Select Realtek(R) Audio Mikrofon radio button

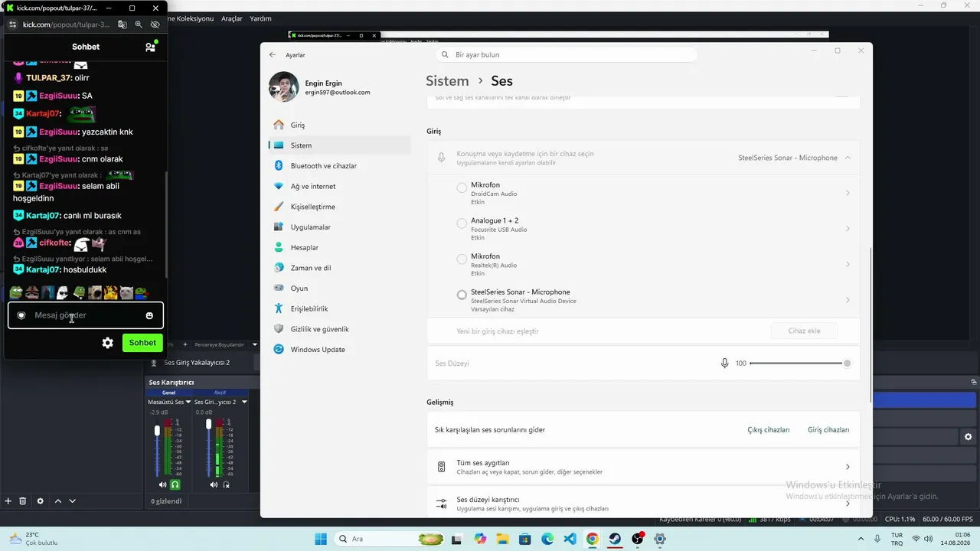pyautogui.click(x=462, y=259)
